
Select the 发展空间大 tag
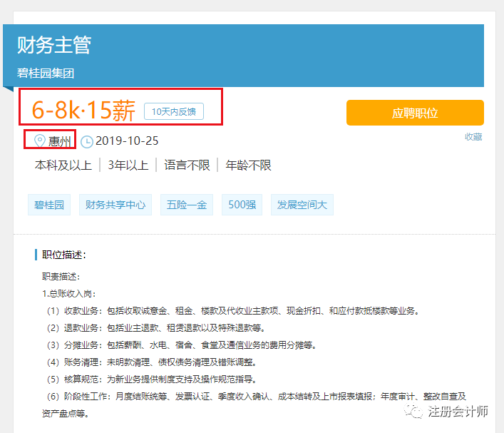click(302, 205)
